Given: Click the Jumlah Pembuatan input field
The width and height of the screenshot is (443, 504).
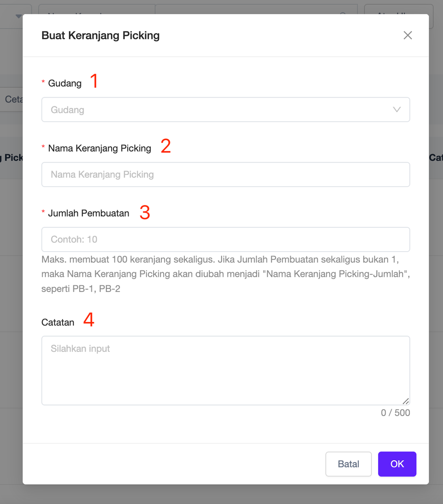Looking at the screenshot, I should [225, 239].
